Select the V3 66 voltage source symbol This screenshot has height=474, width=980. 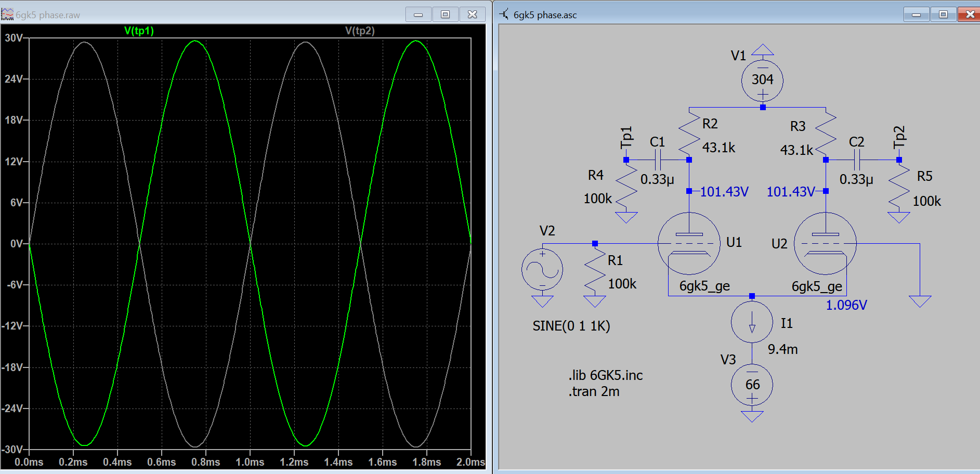pyautogui.click(x=752, y=385)
